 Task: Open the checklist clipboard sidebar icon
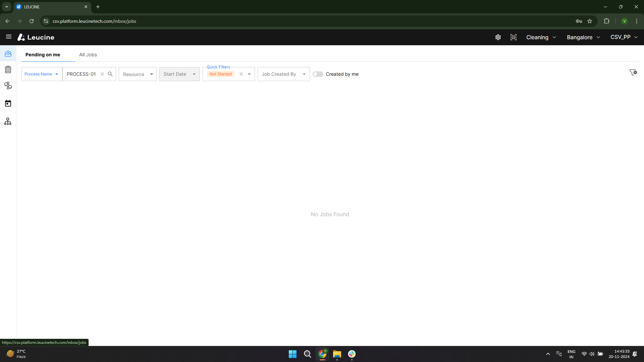coord(8,70)
